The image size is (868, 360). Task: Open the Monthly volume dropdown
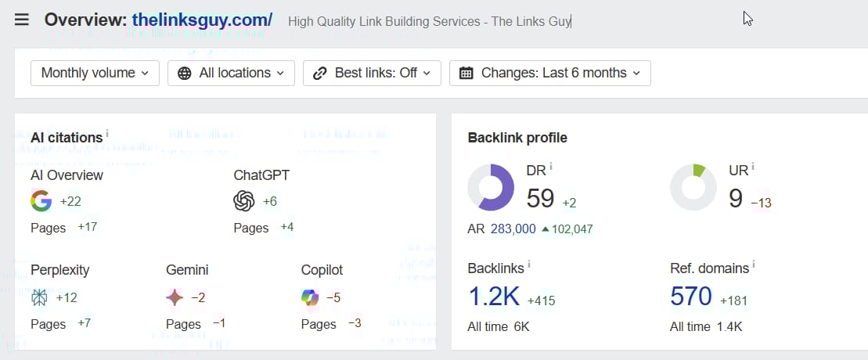pyautogui.click(x=95, y=73)
